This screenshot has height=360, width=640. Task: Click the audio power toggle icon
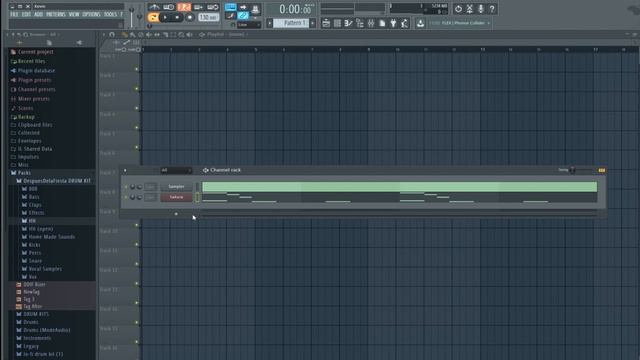tap(458, 9)
